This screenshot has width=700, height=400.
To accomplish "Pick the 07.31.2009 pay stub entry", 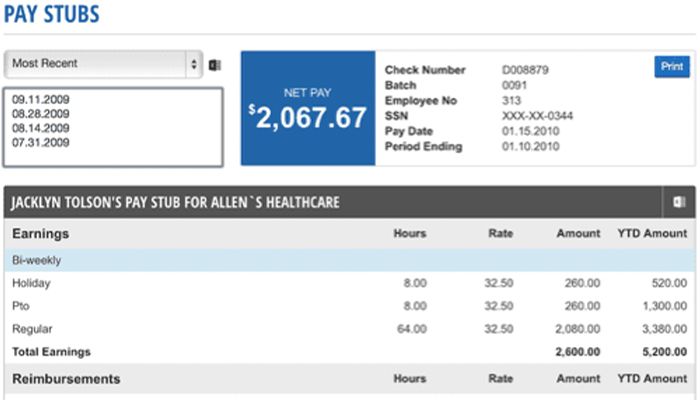I will 40,143.
